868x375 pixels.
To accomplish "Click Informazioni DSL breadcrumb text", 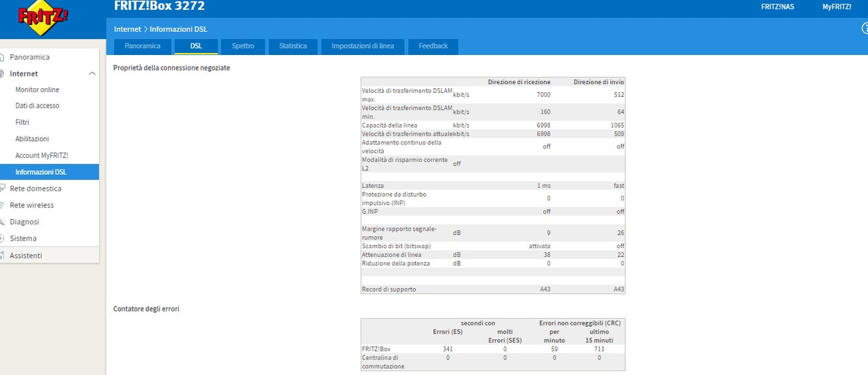I will pyautogui.click(x=178, y=29).
